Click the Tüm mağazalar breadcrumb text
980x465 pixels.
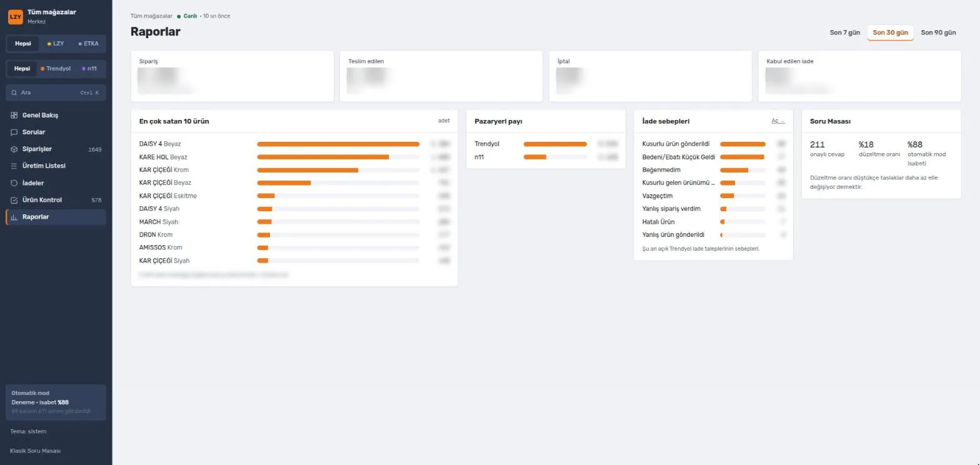click(x=151, y=16)
